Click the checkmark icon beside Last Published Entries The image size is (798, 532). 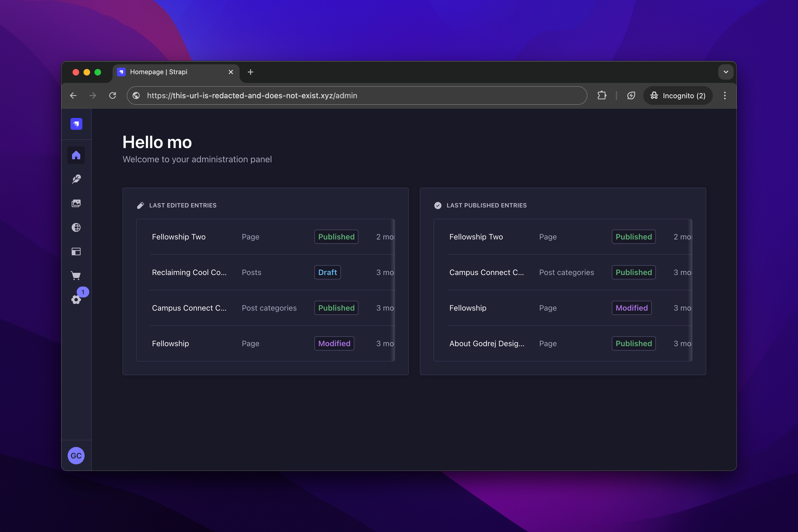[x=438, y=205]
